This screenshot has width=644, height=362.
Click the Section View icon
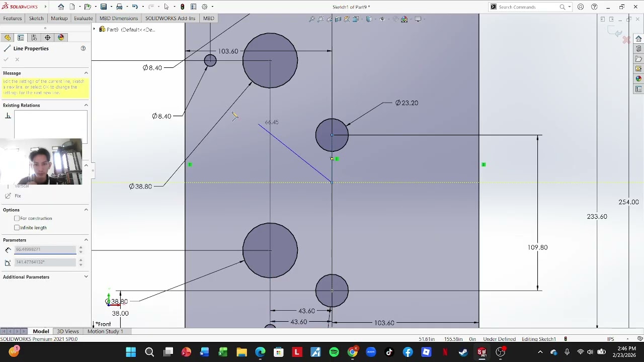point(338,19)
